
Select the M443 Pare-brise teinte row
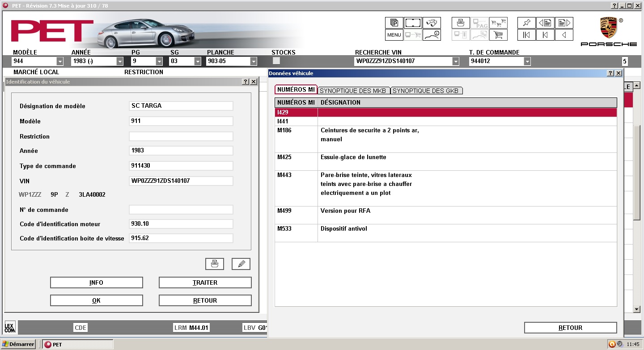pos(446,189)
